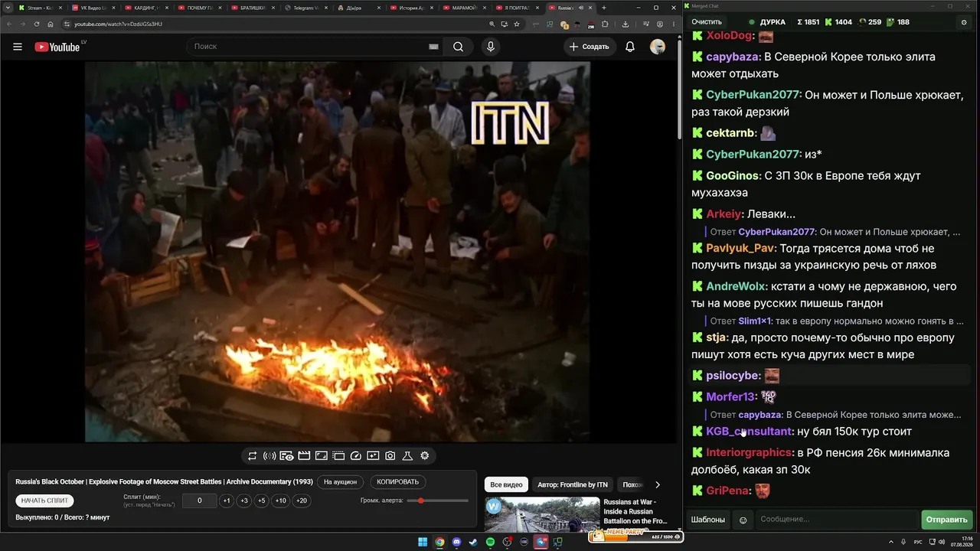Open browser downloads
Viewport: 980px width, 551px height.
pyautogui.click(x=626, y=24)
